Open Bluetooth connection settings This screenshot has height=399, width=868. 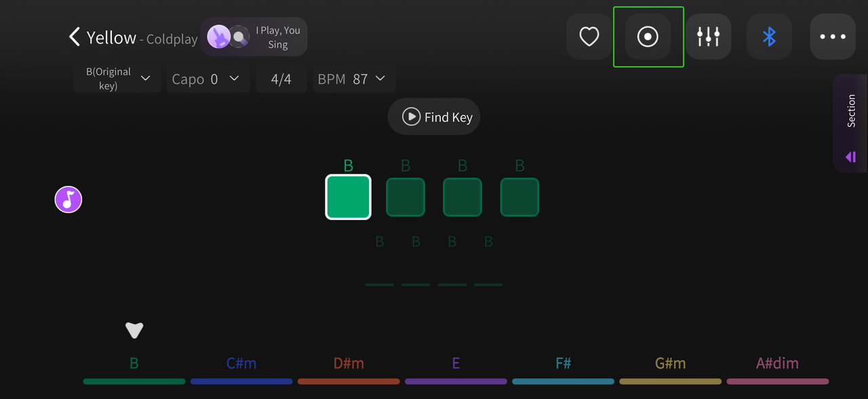[x=769, y=37]
